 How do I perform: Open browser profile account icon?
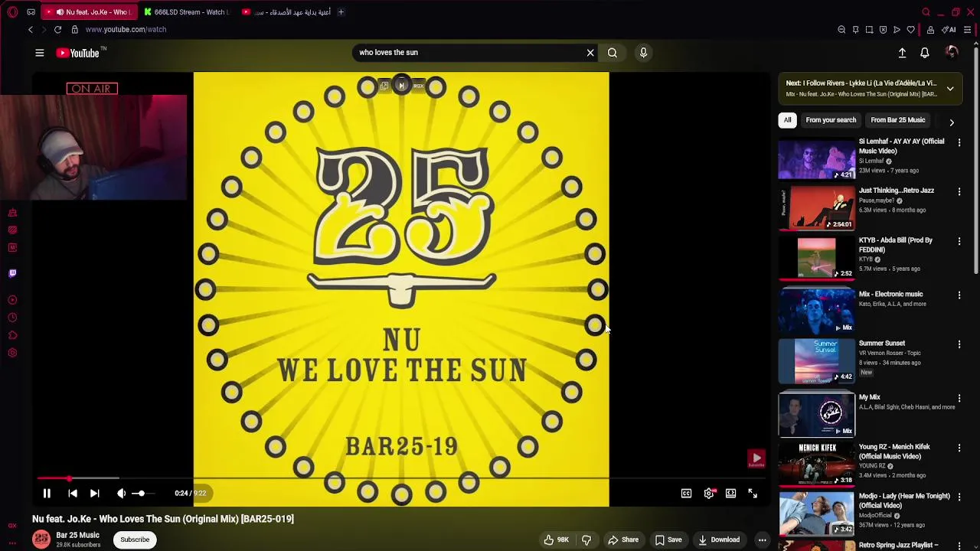click(930, 30)
